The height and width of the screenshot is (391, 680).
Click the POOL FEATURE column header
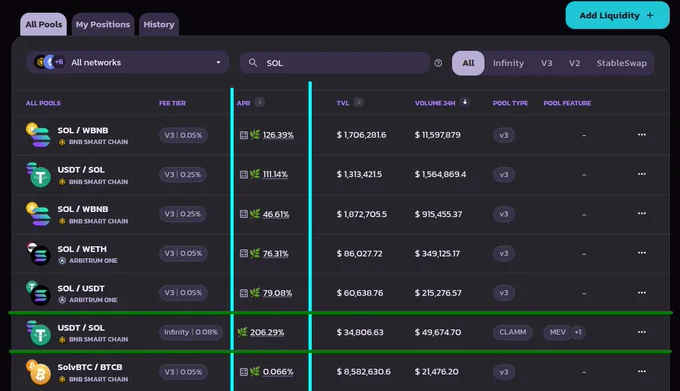point(567,103)
